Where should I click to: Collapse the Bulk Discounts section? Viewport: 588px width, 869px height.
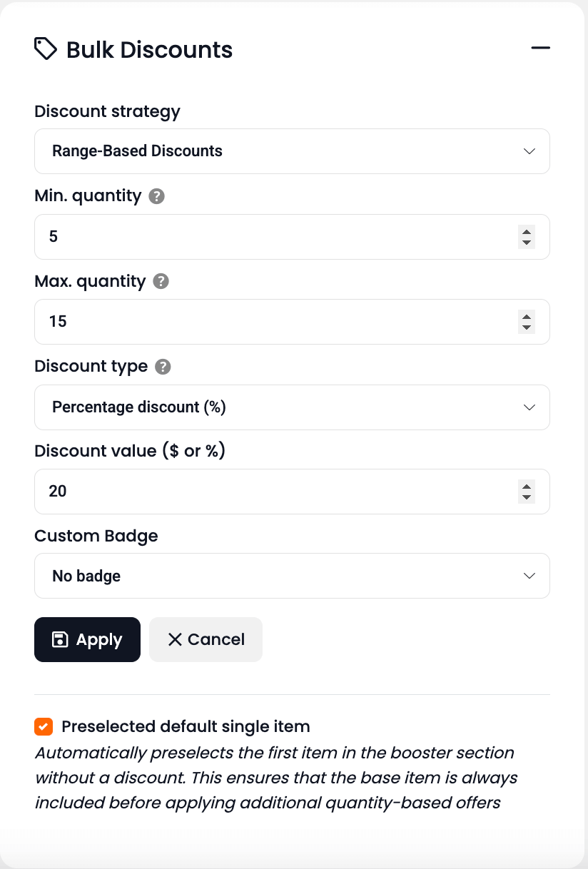(x=541, y=48)
